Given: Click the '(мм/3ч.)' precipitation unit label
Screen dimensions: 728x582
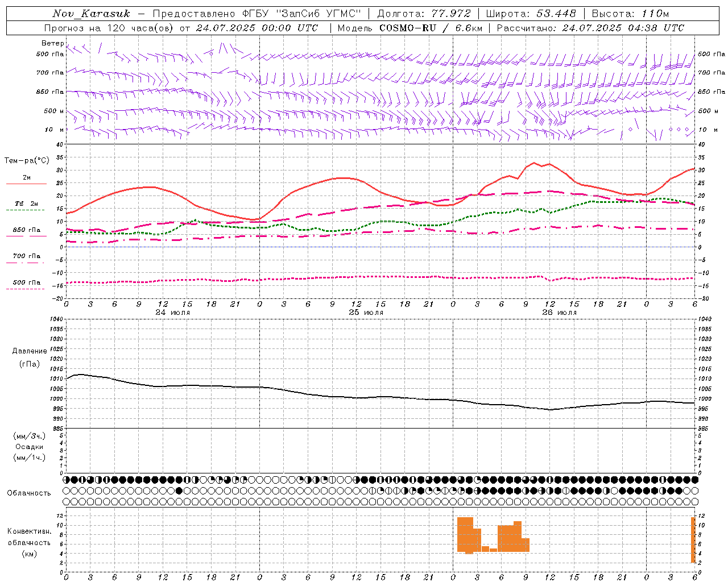Looking at the screenshot, I should [29, 436].
